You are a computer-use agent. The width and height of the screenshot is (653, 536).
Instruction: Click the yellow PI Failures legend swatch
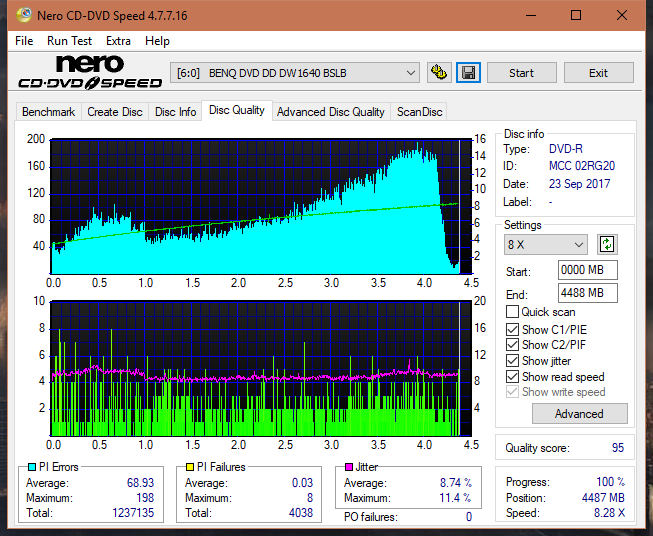(190, 467)
